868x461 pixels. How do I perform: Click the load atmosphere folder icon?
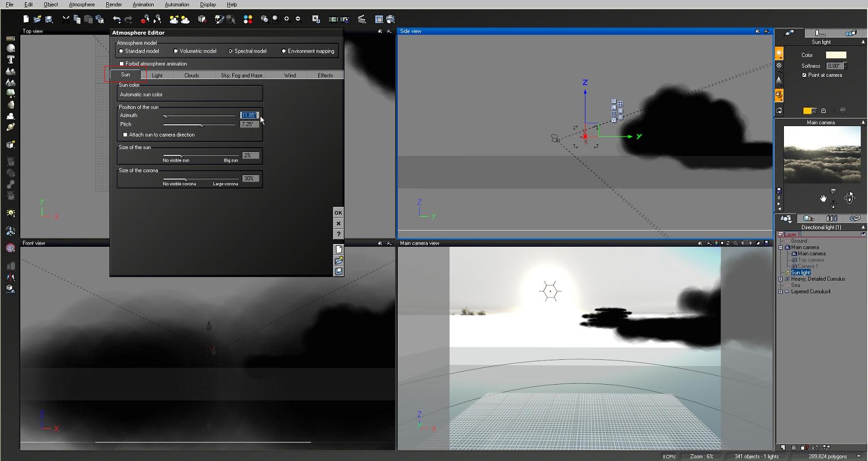coord(338,260)
